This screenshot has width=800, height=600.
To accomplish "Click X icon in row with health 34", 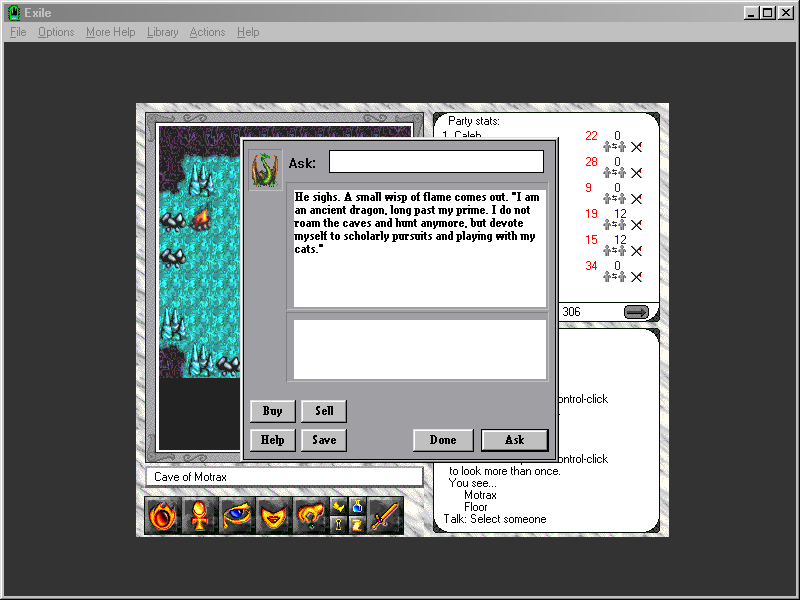I will coord(636,277).
